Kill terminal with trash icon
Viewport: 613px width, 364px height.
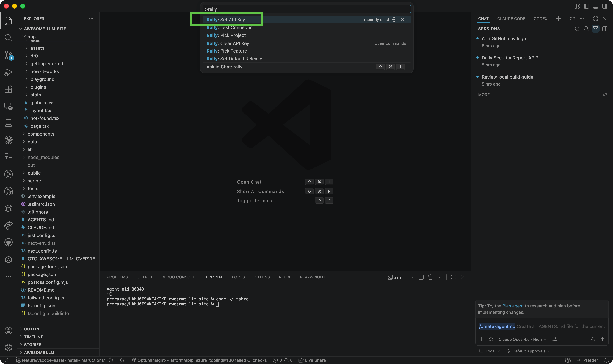pos(430,277)
